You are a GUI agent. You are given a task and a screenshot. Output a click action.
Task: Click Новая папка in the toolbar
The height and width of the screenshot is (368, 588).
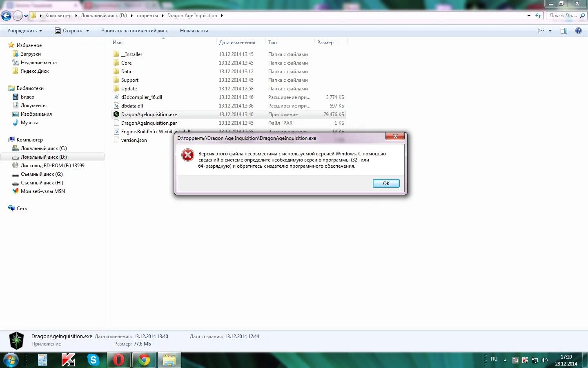click(x=194, y=31)
